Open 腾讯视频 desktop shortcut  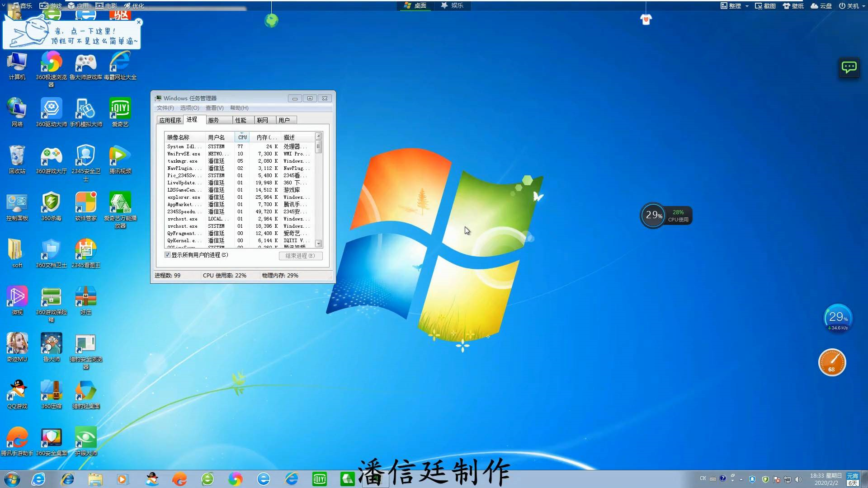[120, 160]
